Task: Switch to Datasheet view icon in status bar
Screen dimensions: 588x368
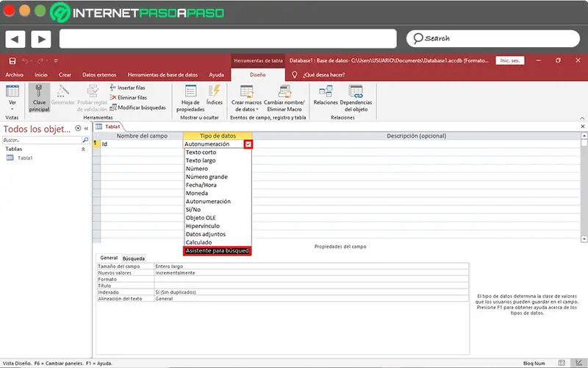Action: pyautogui.click(x=562, y=363)
